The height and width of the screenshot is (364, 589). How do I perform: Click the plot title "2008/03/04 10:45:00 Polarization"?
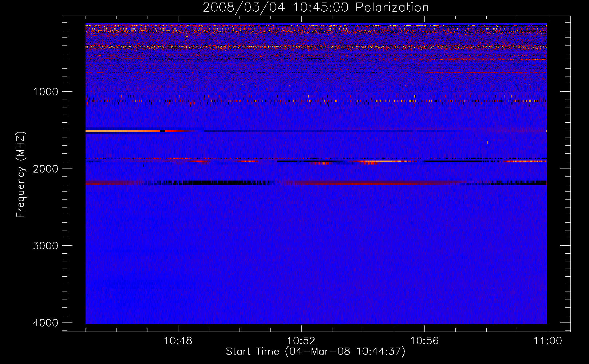(x=316, y=7)
